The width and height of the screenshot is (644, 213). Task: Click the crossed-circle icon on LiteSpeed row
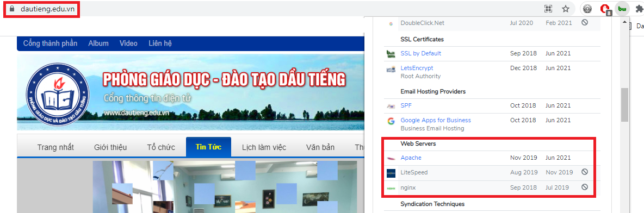point(585,172)
